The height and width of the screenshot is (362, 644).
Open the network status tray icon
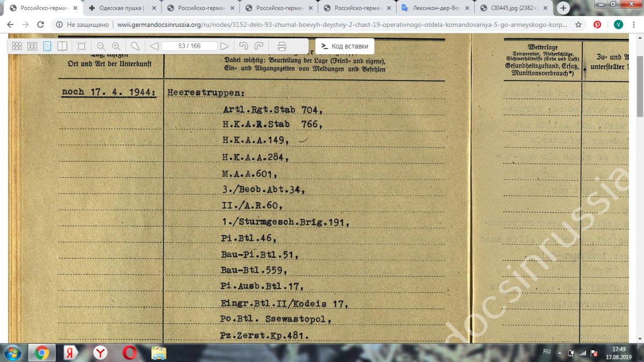point(583,353)
